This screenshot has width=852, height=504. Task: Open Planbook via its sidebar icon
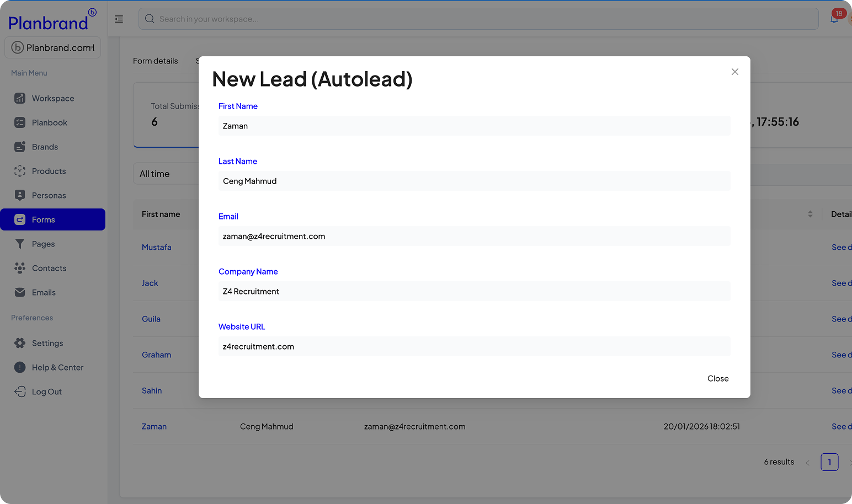[20, 122]
